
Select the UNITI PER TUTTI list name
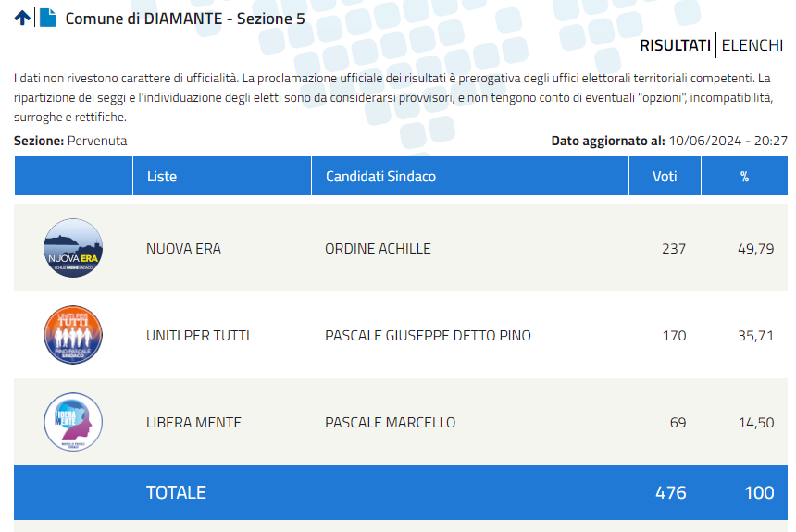pos(198,336)
